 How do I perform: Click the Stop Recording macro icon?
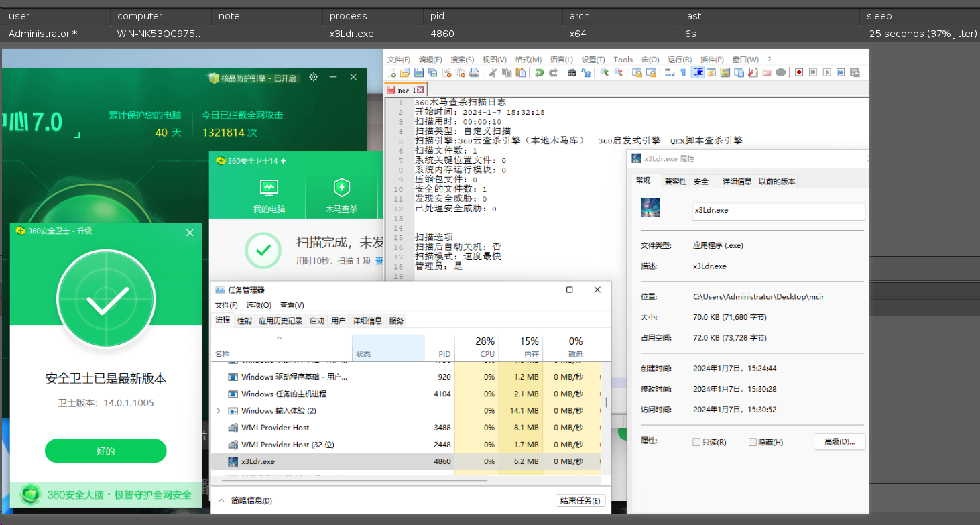[813, 72]
